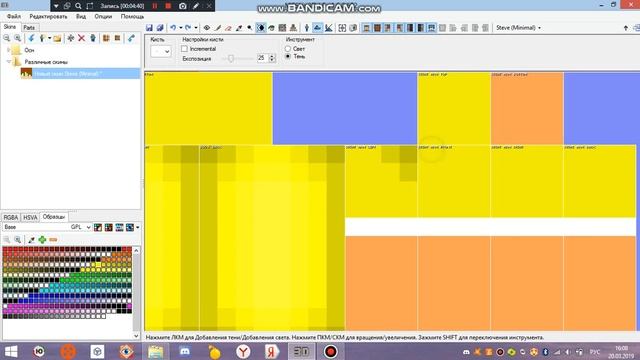Zoom out the skin library list

click(x=7, y=38)
